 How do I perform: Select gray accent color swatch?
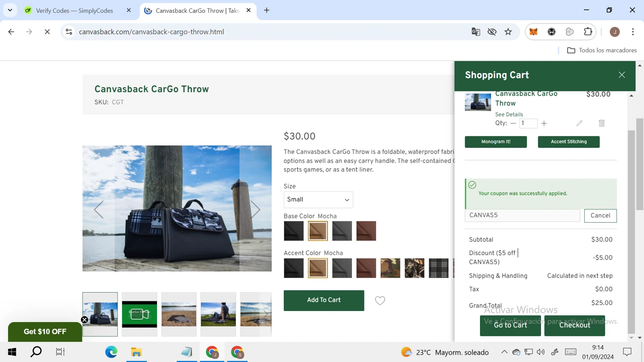(342, 268)
